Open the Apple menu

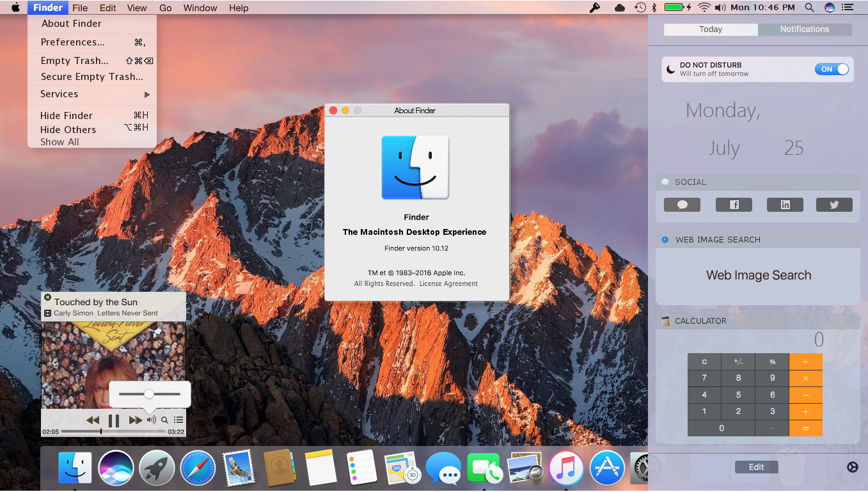[15, 8]
